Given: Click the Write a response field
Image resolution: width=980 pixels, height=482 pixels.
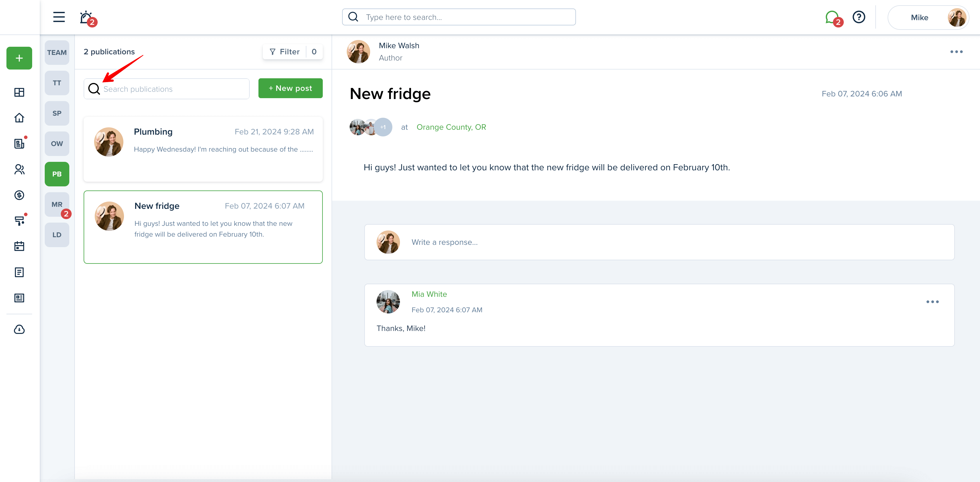Looking at the screenshot, I should pos(659,242).
